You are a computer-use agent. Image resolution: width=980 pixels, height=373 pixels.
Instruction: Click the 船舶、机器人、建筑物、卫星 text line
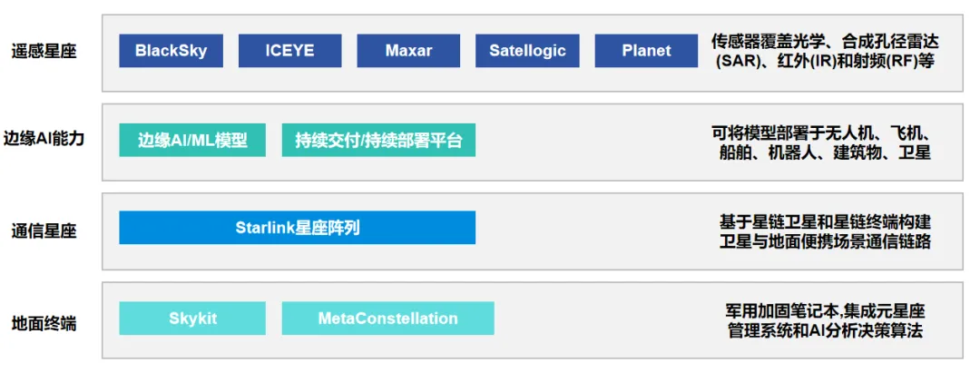pos(823,152)
